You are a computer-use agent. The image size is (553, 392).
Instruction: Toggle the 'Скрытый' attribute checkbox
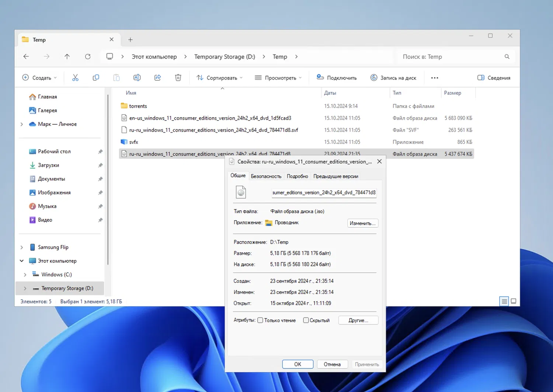[x=306, y=320]
